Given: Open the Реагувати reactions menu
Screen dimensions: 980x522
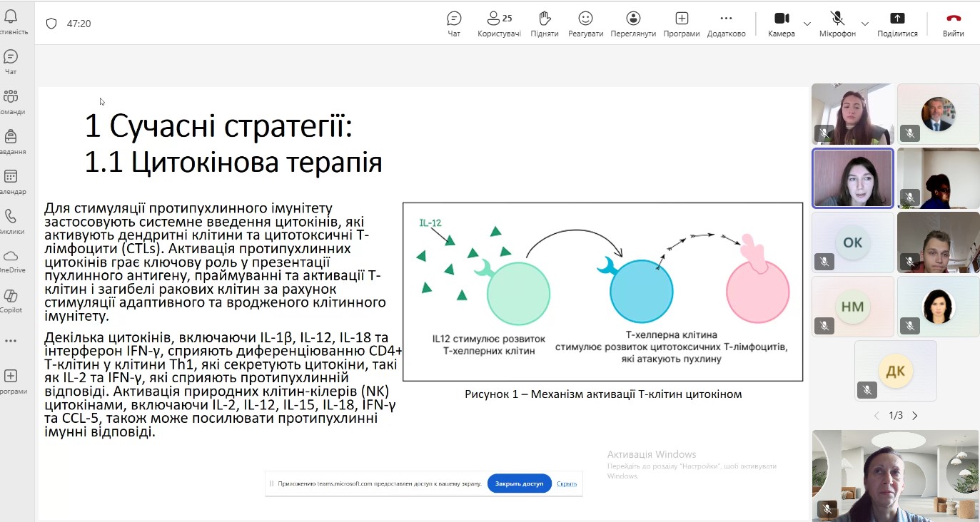Looking at the screenshot, I should (x=585, y=24).
